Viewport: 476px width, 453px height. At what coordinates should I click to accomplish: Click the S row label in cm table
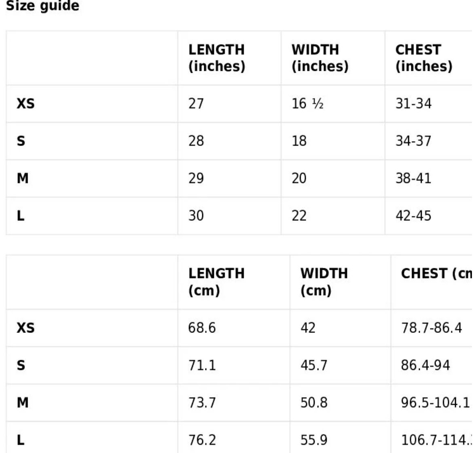21,365
